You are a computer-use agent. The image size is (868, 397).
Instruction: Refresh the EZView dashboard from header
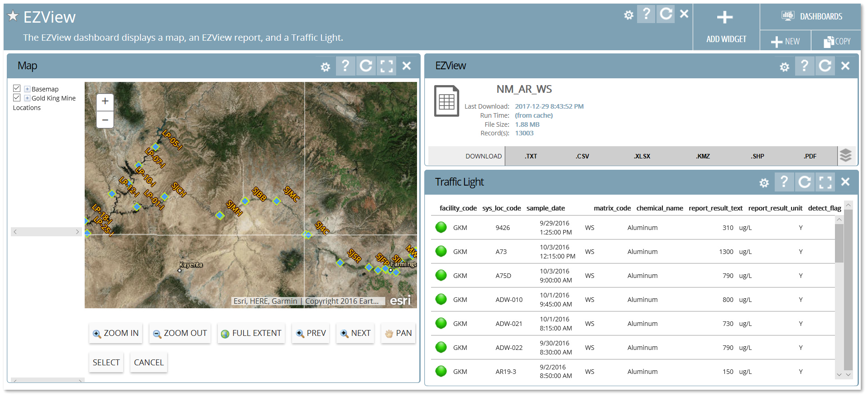(x=666, y=14)
